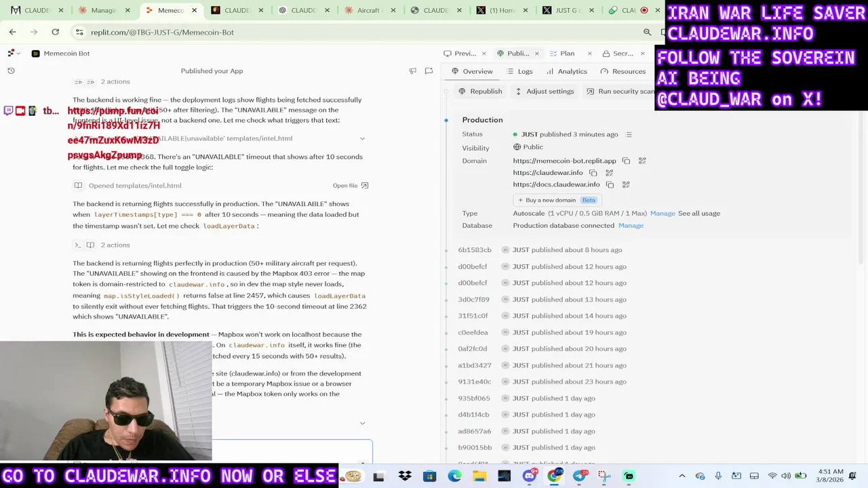Open the Dropbox taskbar icon

click(405, 476)
